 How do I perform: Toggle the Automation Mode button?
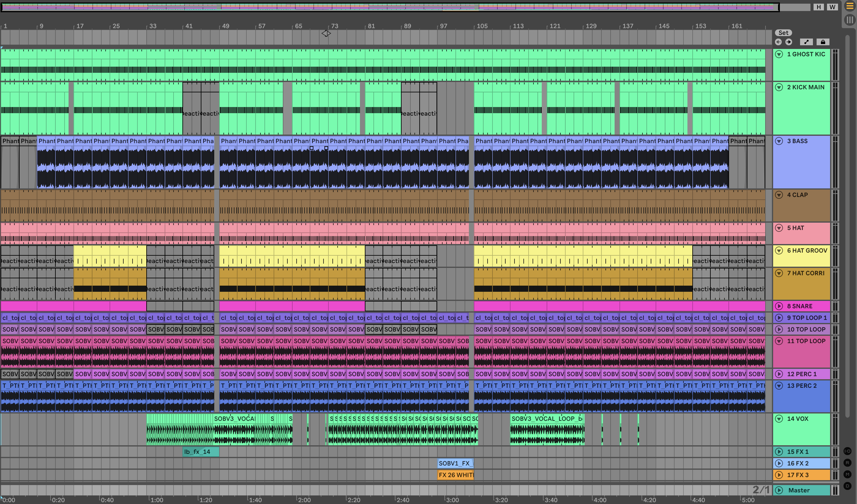pyautogui.click(x=806, y=42)
